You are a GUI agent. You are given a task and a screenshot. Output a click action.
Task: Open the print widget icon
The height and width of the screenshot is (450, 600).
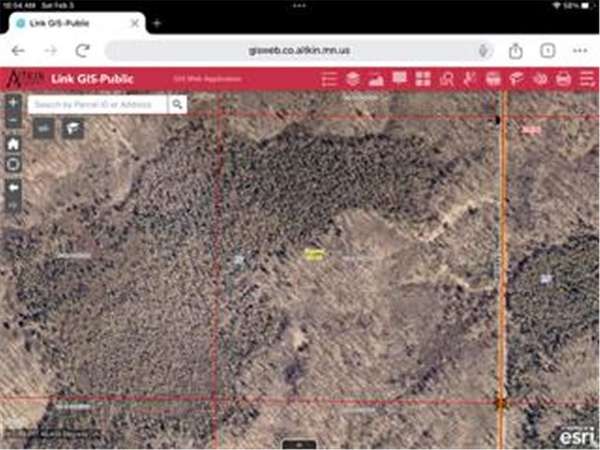[563, 79]
